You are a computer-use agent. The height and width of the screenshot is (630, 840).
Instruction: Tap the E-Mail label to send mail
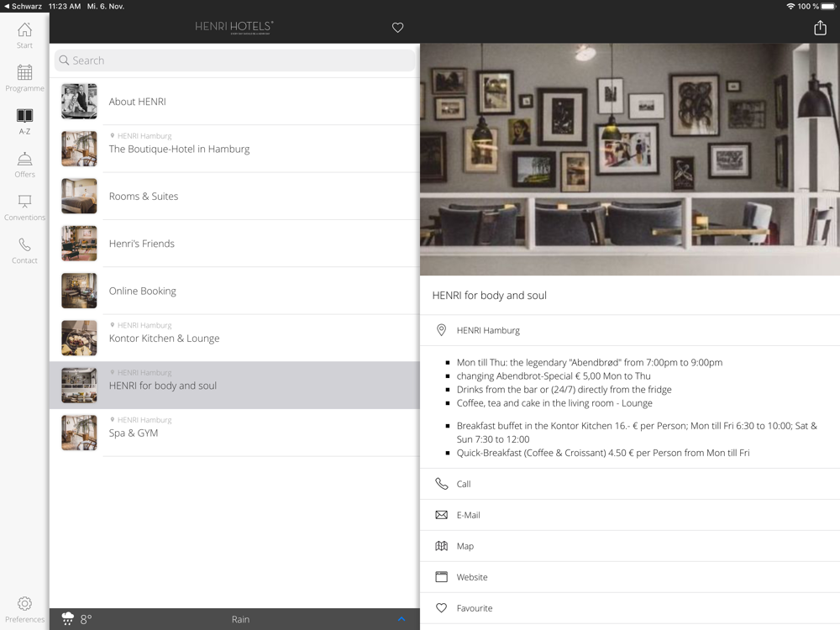click(468, 515)
